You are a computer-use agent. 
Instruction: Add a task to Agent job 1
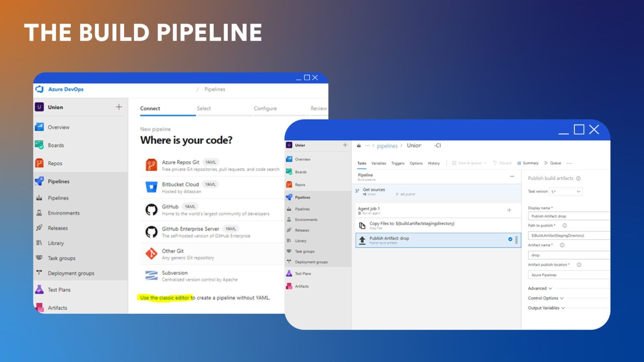point(509,210)
